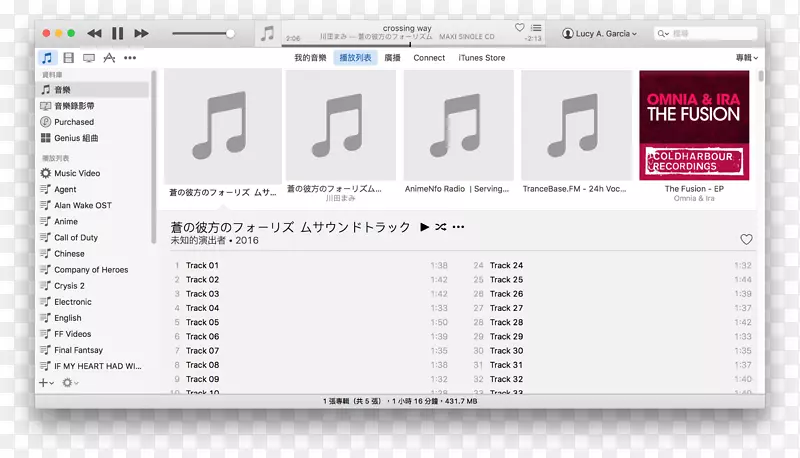Go back to the previous track
The image size is (800, 458).
tap(94, 33)
